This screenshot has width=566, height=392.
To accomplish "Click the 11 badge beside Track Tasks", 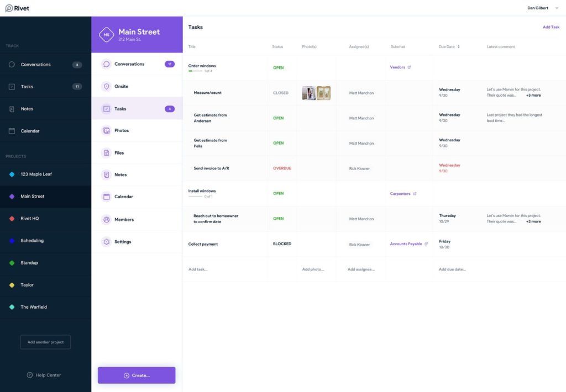I will [77, 87].
